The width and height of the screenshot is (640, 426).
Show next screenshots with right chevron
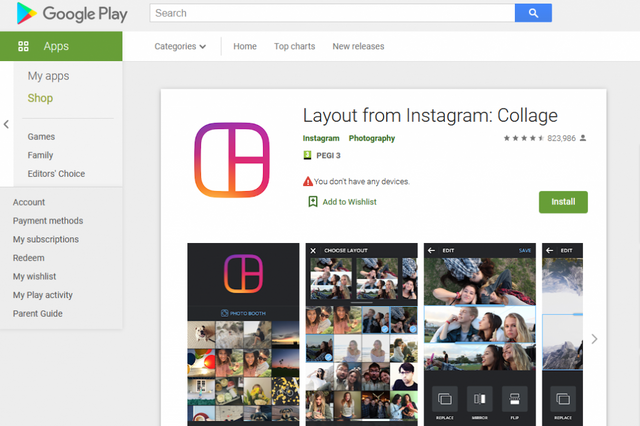[x=594, y=339]
